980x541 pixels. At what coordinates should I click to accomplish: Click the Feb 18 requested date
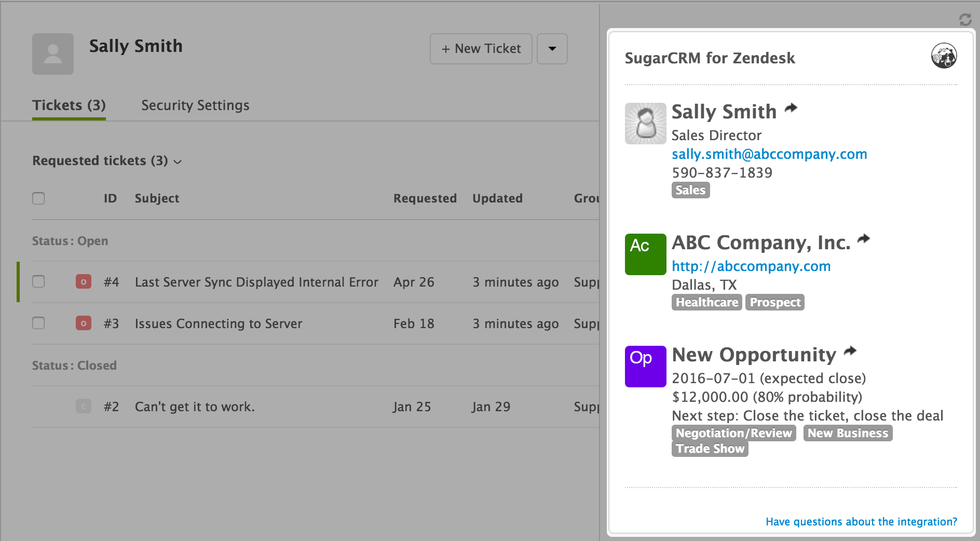[414, 323]
